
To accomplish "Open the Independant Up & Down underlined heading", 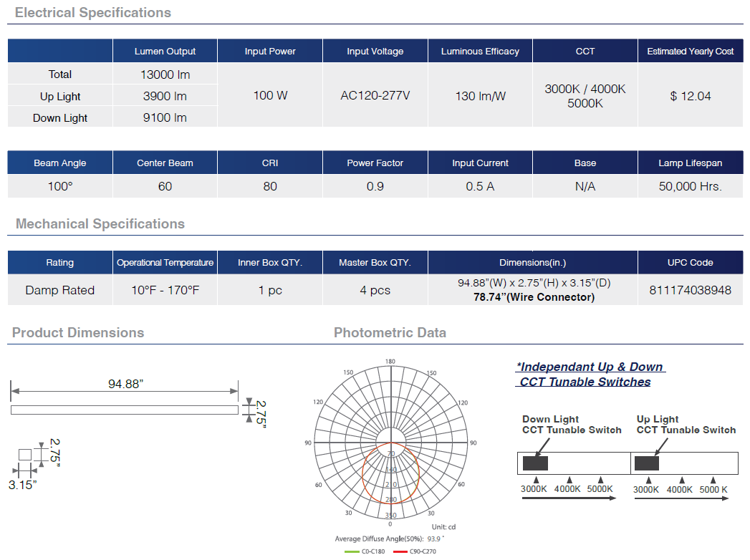I will [x=590, y=367].
